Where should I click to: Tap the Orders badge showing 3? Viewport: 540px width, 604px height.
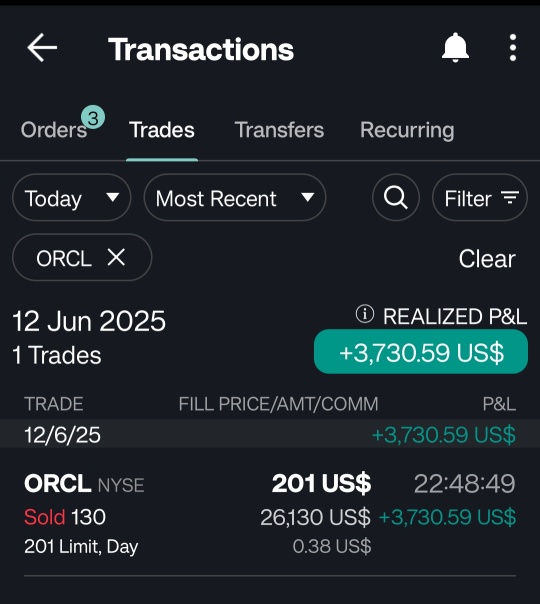[x=93, y=117]
